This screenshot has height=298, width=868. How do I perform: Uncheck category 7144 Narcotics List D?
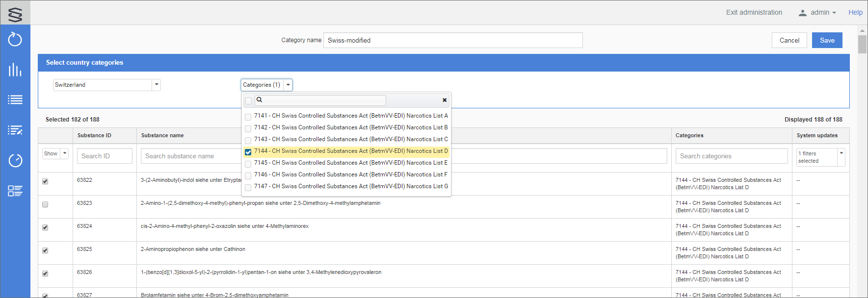[248, 152]
